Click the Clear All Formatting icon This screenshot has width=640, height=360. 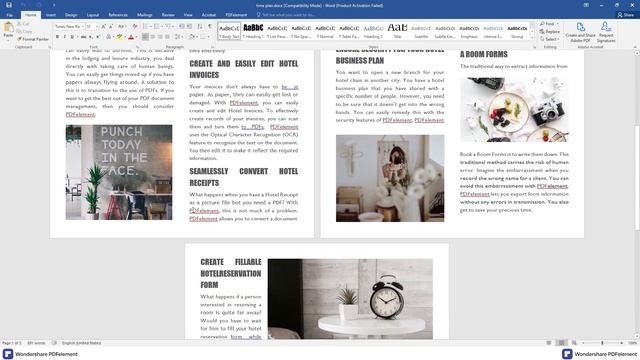pyautogui.click(x=135, y=27)
